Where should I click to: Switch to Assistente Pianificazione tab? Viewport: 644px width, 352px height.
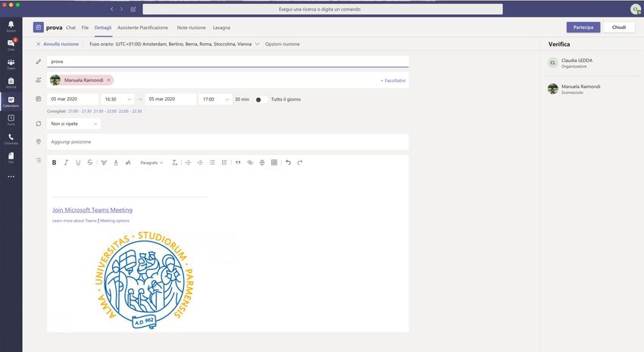coord(142,27)
